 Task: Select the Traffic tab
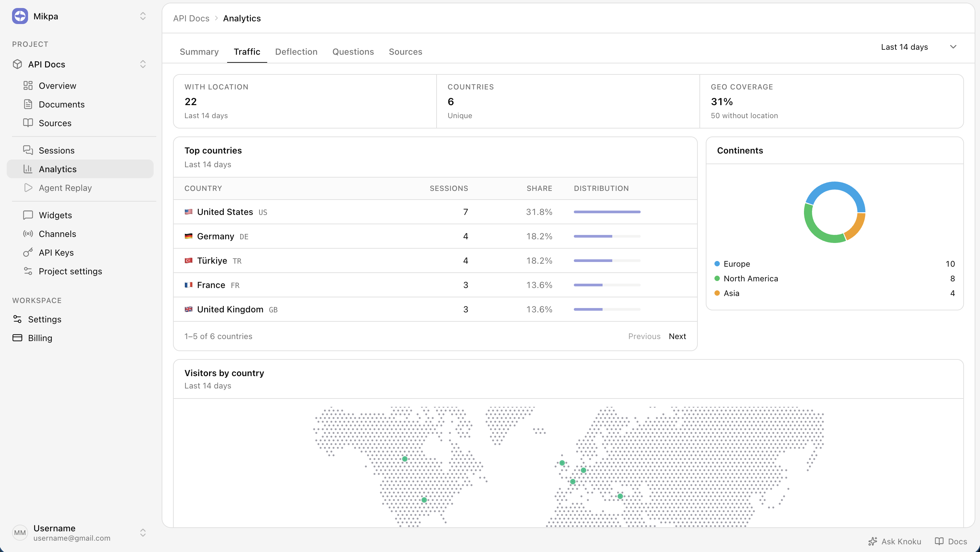coord(247,52)
